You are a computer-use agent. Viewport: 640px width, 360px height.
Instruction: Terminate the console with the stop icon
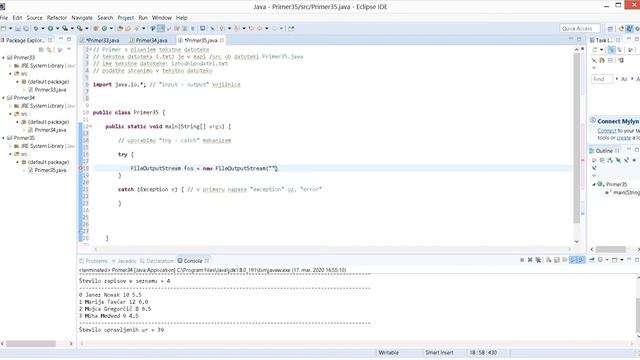click(522, 260)
